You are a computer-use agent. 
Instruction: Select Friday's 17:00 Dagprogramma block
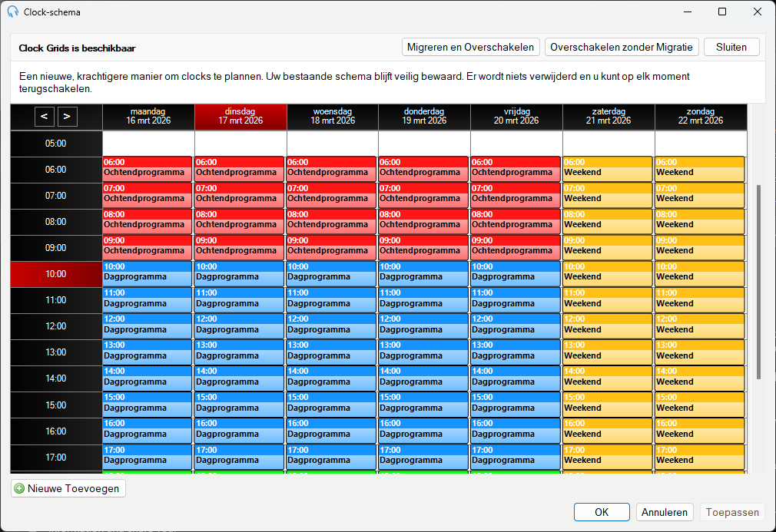pos(516,457)
